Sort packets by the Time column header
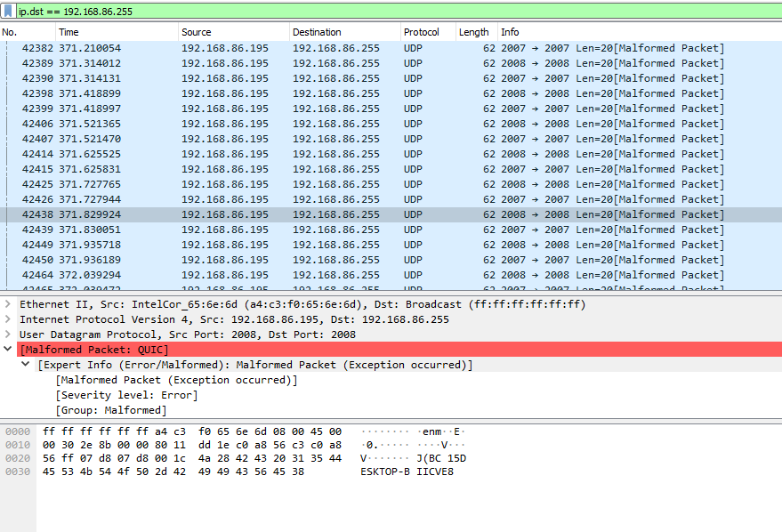Viewport: 782px width, 532px height. 116,32
